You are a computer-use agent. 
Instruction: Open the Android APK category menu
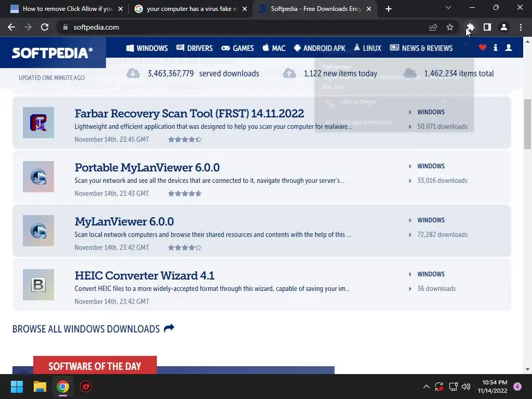pyautogui.click(x=320, y=48)
